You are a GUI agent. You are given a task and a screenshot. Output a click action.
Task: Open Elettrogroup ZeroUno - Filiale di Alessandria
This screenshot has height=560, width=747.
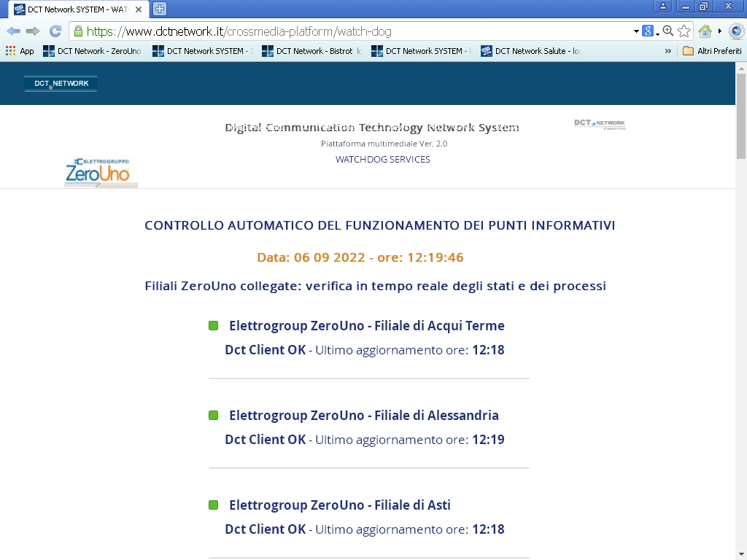(364, 415)
